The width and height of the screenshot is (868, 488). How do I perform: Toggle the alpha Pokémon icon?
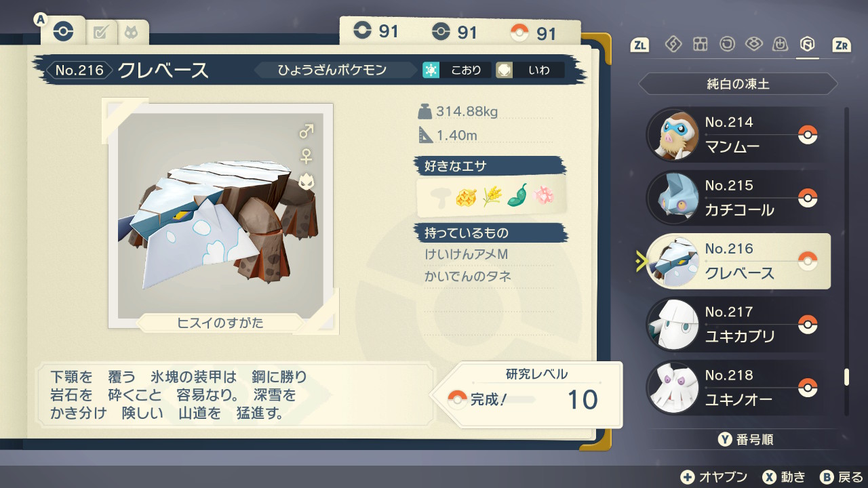coord(307,182)
